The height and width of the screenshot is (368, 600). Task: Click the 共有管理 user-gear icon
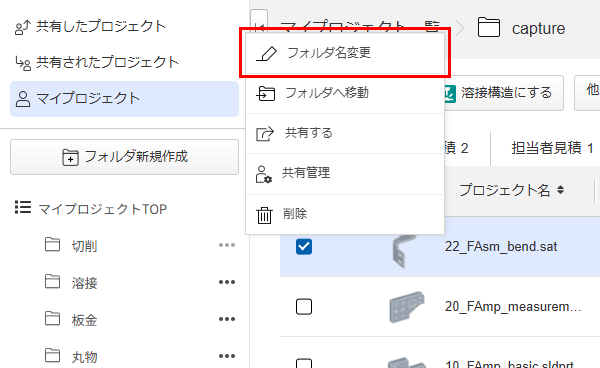point(263,174)
